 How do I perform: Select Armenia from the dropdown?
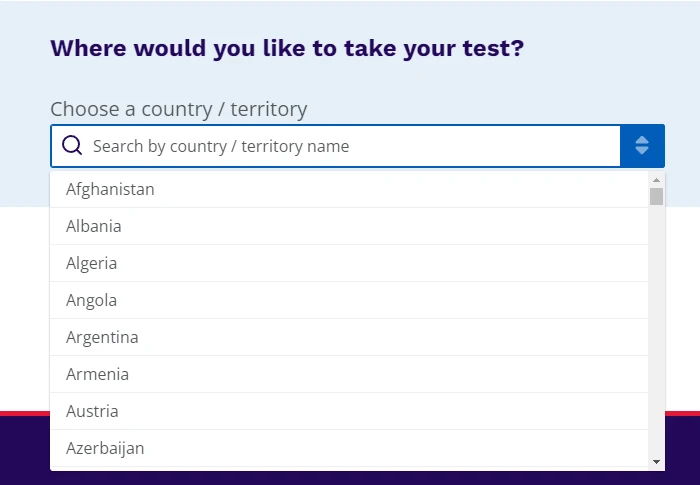click(x=97, y=374)
